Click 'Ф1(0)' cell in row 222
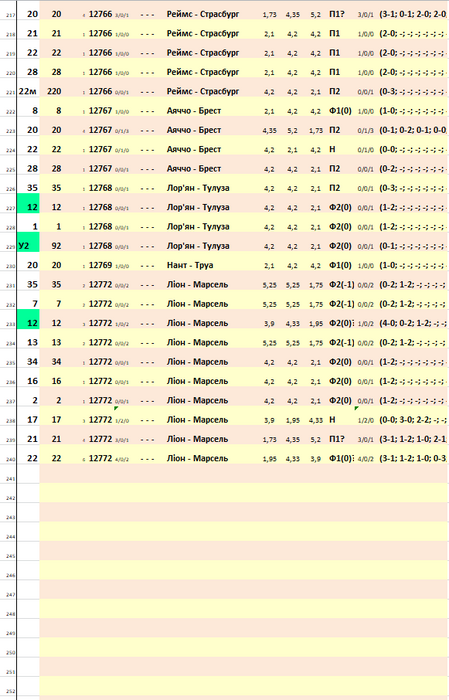 tap(341, 110)
